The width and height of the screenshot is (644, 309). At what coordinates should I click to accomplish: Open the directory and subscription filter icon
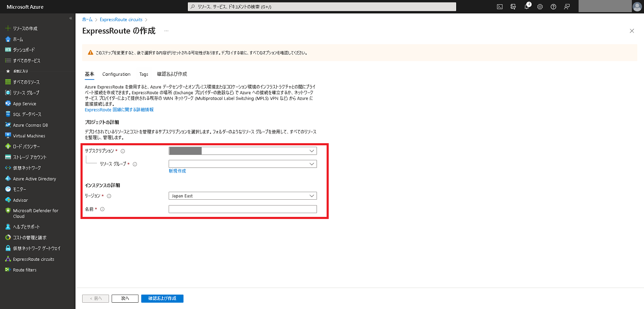tap(513, 7)
